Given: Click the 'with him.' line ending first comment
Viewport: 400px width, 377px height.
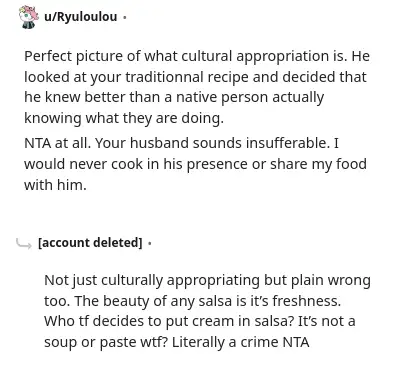Looking at the screenshot, I should pos(55,185).
